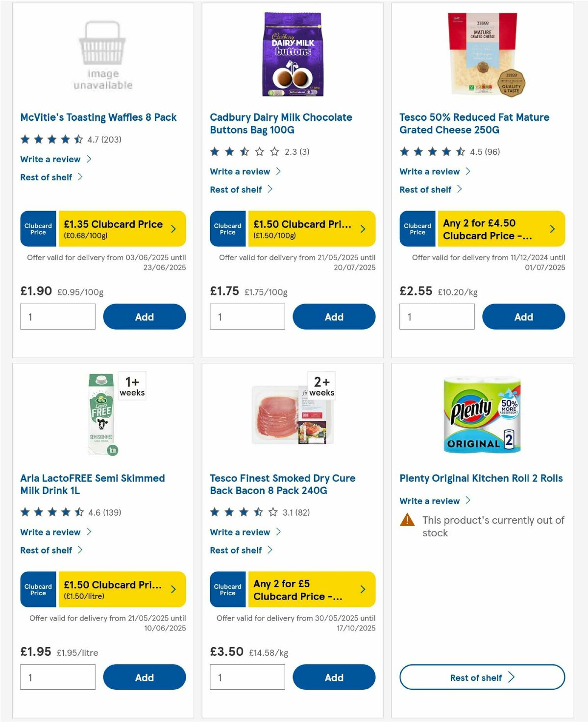Click the Plenty kitchen roll product image
Viewport: 588px width, 722px height.
pos(481,416)
